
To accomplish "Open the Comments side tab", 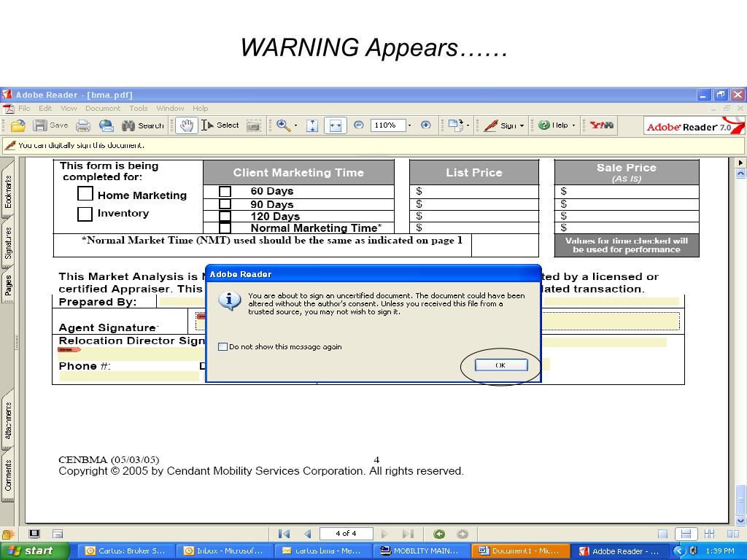I will click(x=8, y=475).
